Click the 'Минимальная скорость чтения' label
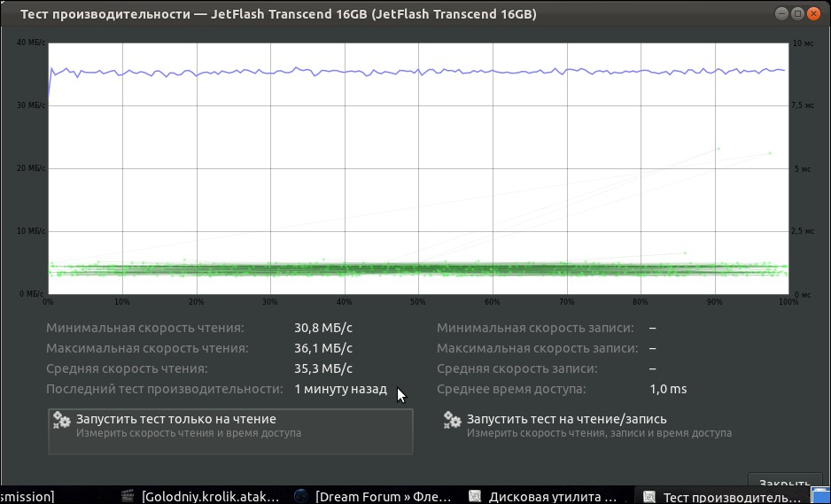This screenshot has width=831, height=504. tap(145, 328)
